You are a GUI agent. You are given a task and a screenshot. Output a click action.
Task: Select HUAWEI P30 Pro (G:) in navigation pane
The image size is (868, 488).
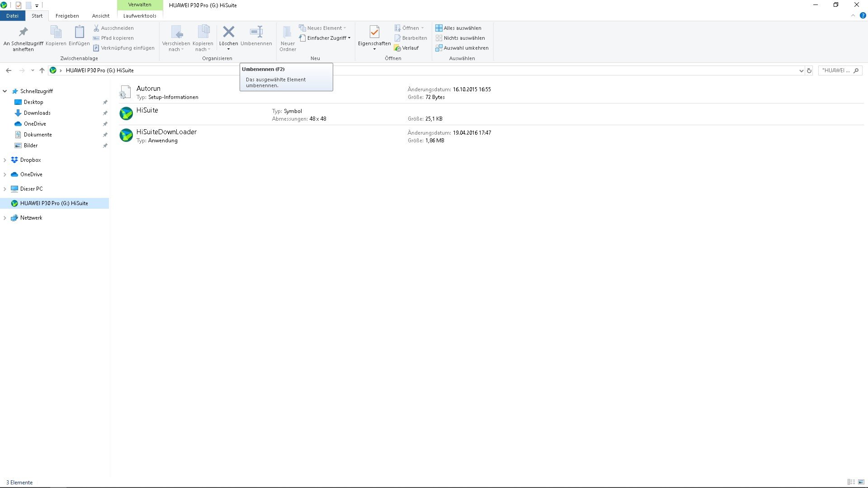click(54, 203)
